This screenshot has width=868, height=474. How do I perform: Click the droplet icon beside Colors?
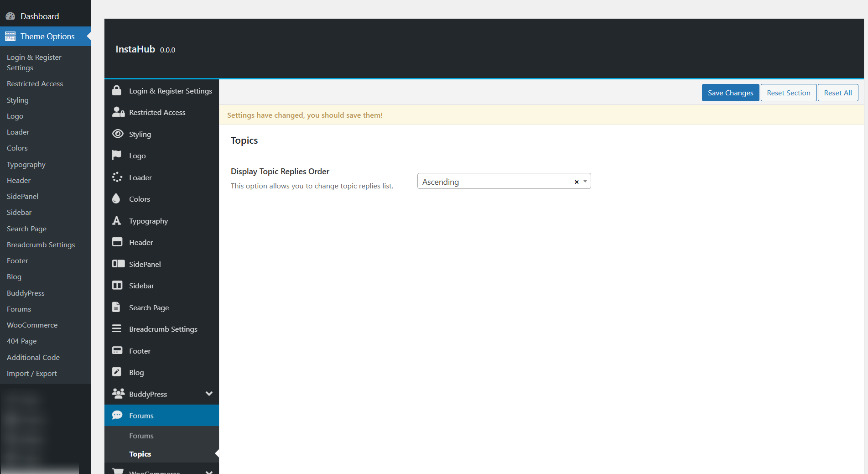(x=116, y=198)
